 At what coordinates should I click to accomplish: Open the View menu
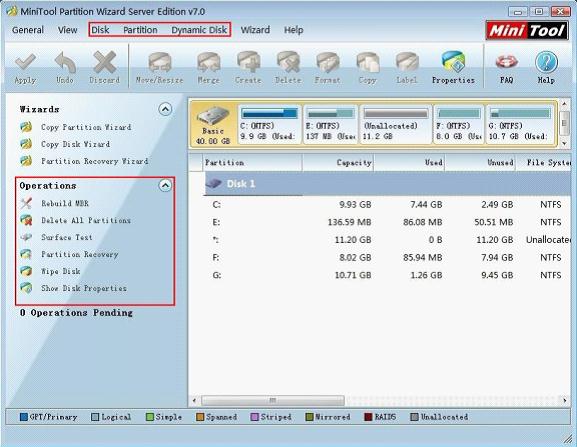(67, 30)
